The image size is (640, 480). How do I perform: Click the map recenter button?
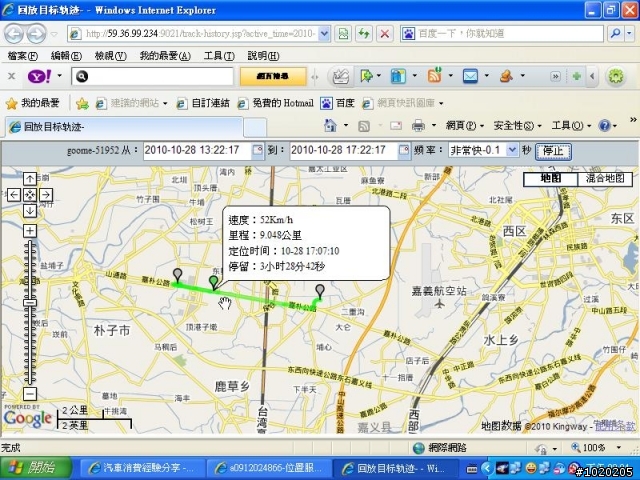pyautogui.click(x=30, y=195)
